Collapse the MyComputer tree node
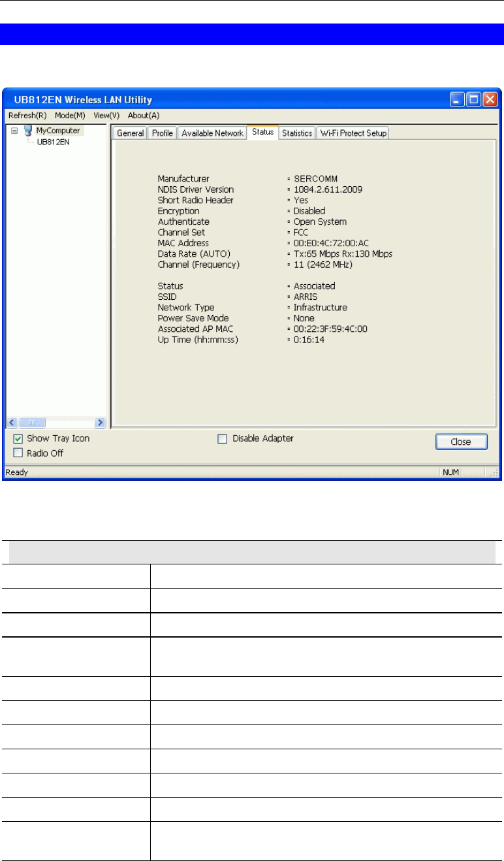 tap(15, 131)
